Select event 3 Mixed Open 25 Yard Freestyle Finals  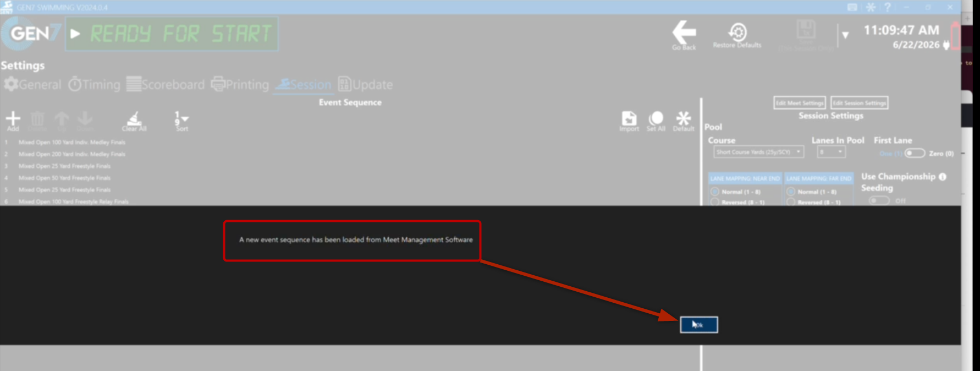pyautogui.click(x=64, y=166)
